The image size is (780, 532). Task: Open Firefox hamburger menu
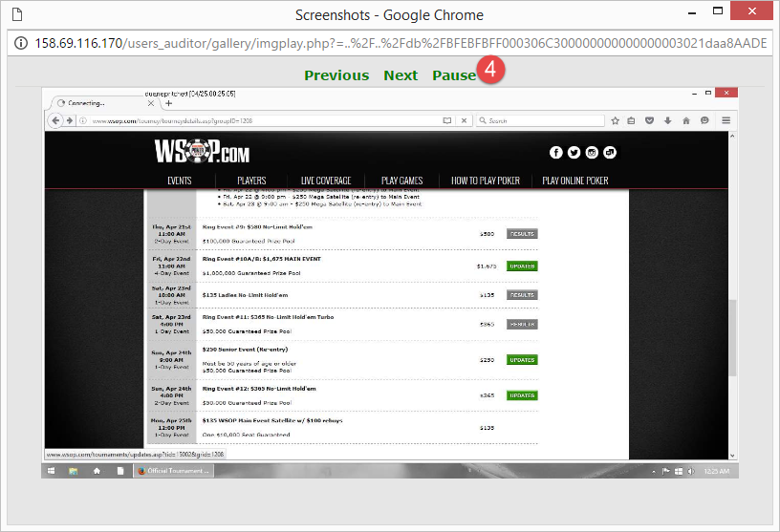[x=726, y=120]
